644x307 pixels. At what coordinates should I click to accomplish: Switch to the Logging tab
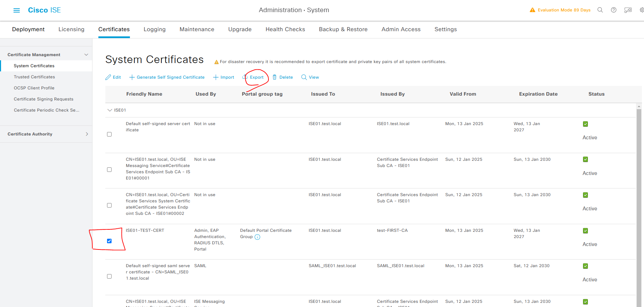click(x=155, y=29)
